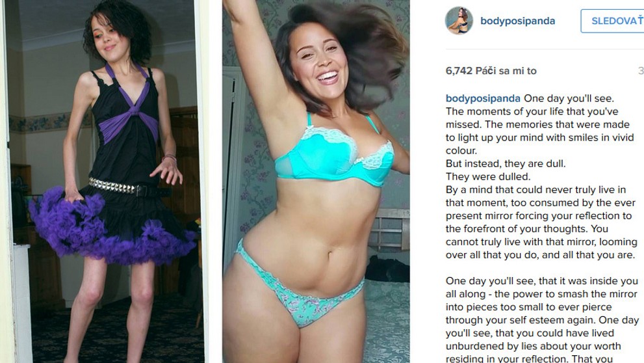Open the 6,742 Páči sa mi to likes list
The height and width of the screenshot is (363, 644).
coord(491,71)
